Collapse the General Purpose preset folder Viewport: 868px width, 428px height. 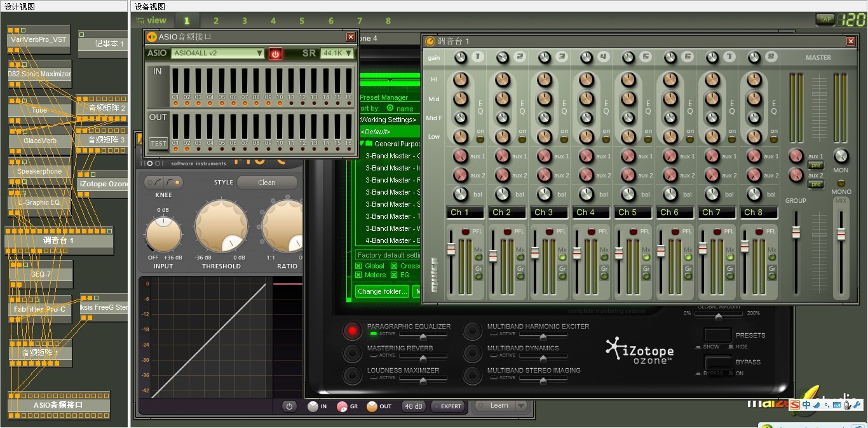pos(362,144)
